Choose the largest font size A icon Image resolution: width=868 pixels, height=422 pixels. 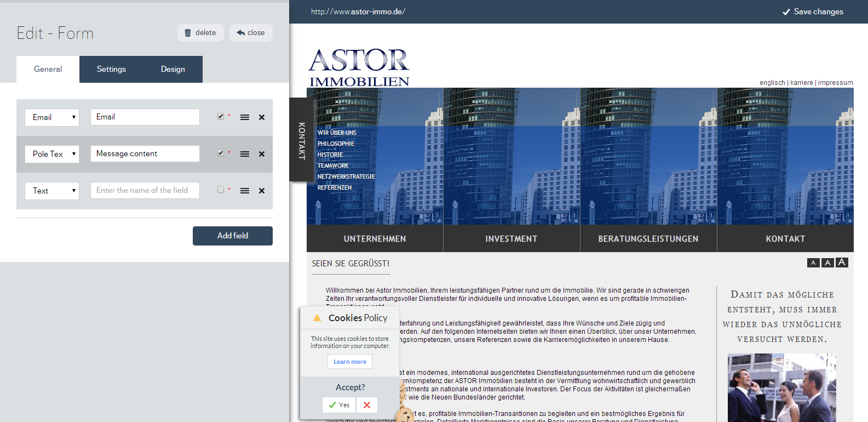click(842, 263)
